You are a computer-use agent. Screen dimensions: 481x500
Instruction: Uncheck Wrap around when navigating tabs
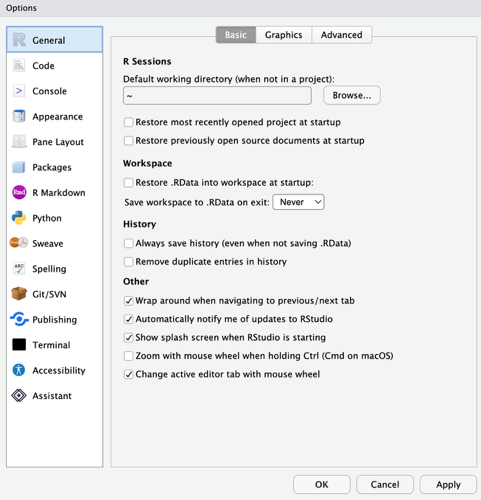(128, 301)
